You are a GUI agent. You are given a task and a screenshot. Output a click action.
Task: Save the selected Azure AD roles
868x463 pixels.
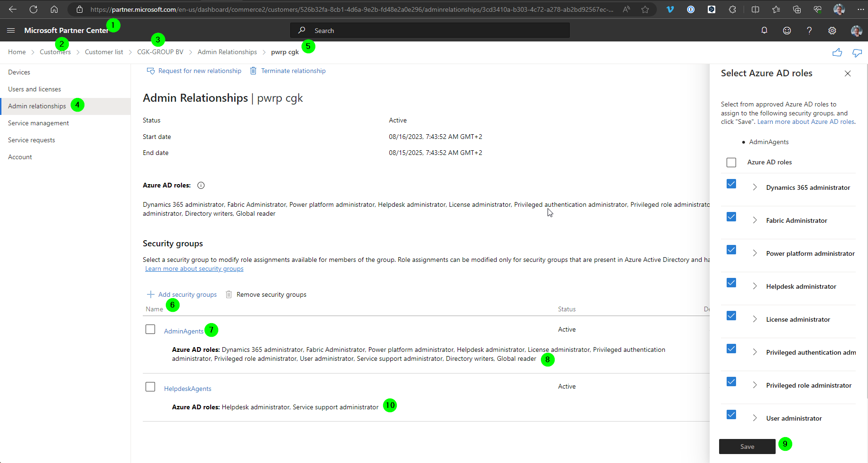tap(747, 447)
